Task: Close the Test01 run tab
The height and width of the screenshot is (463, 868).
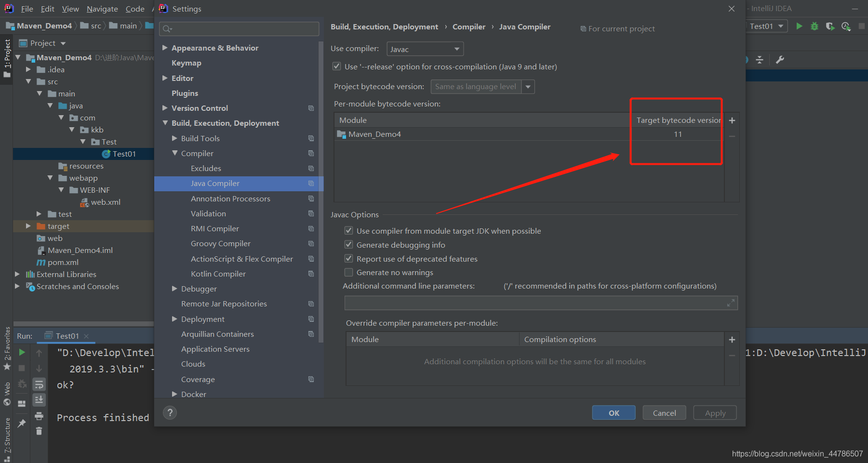Action: tap(86, 336)
